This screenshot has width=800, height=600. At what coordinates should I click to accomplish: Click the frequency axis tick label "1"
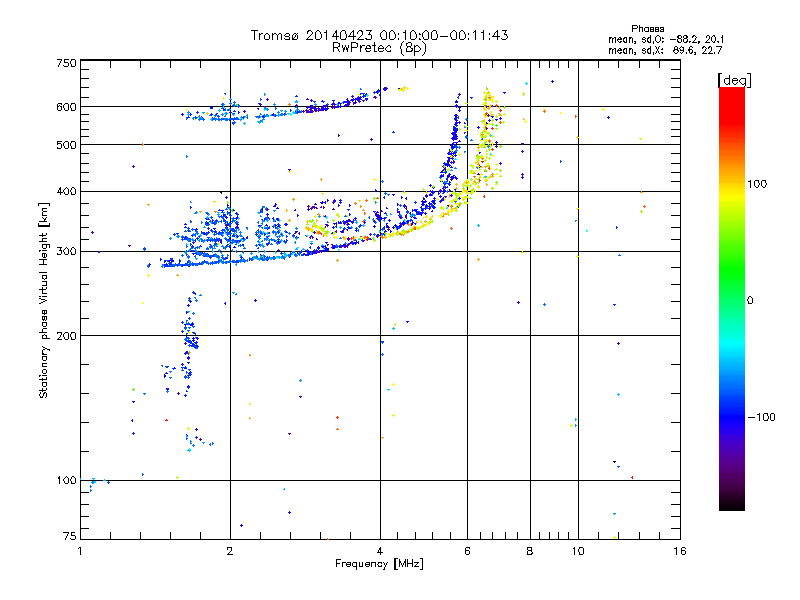[80, 551]
